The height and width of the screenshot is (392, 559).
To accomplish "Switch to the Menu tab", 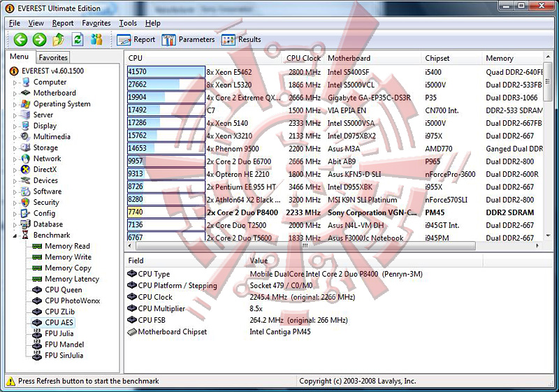I will point(20,57).
